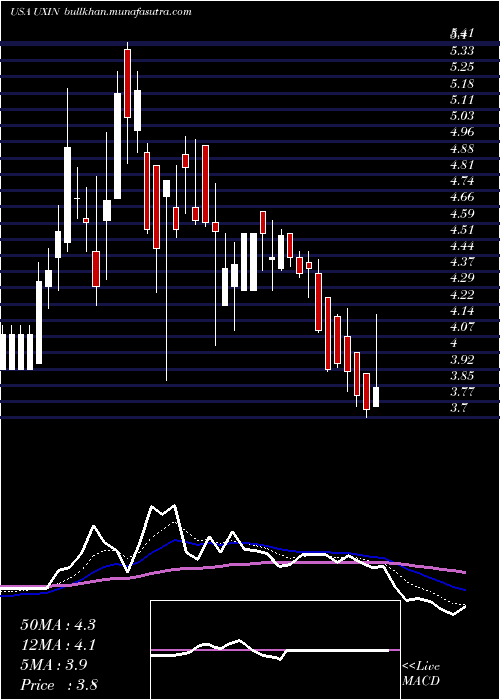Select the 3.7 price axis label
This screenshot has width=500, height=700.
(458, 408)
